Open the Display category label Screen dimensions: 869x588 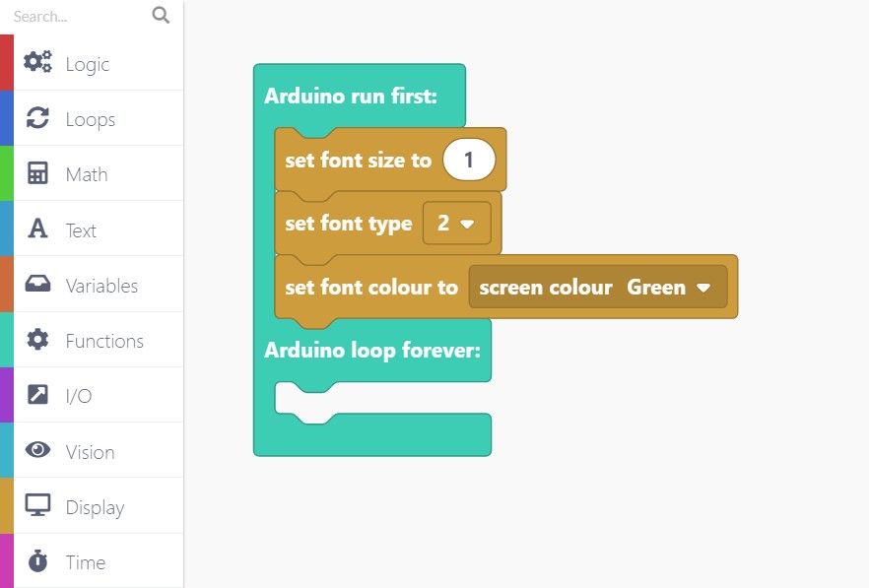pyautogui.click(x=95, y=507)
